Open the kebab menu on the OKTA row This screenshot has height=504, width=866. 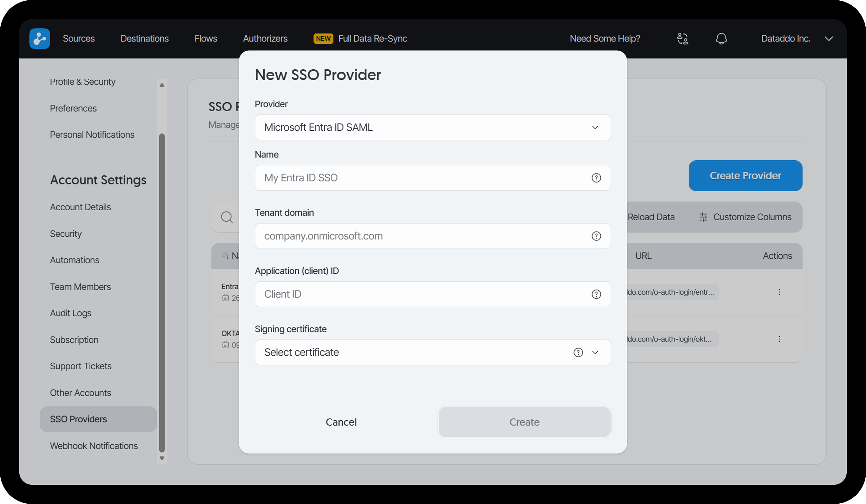779,339
